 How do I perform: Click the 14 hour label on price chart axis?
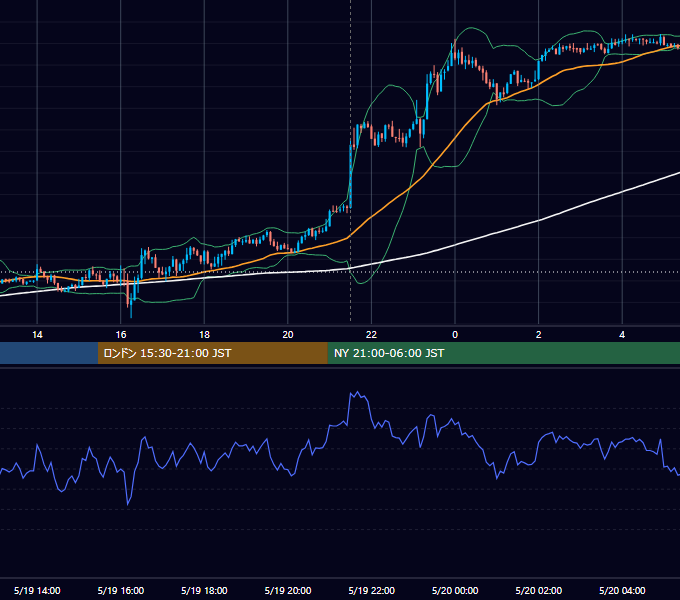pyautogui.click(x=37, y=335)
